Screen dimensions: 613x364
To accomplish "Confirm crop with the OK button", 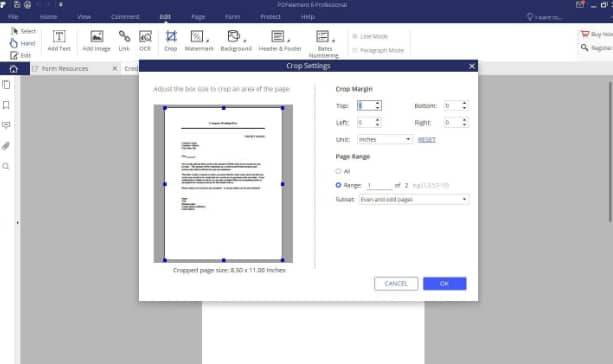I will pyautogui.click(x=445, y=283).
